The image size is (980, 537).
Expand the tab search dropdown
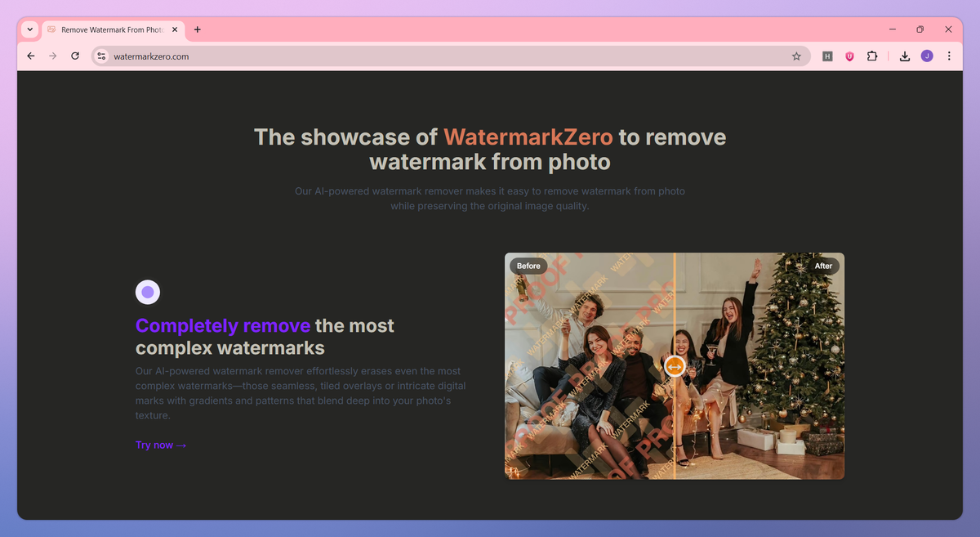click(30, 29)
